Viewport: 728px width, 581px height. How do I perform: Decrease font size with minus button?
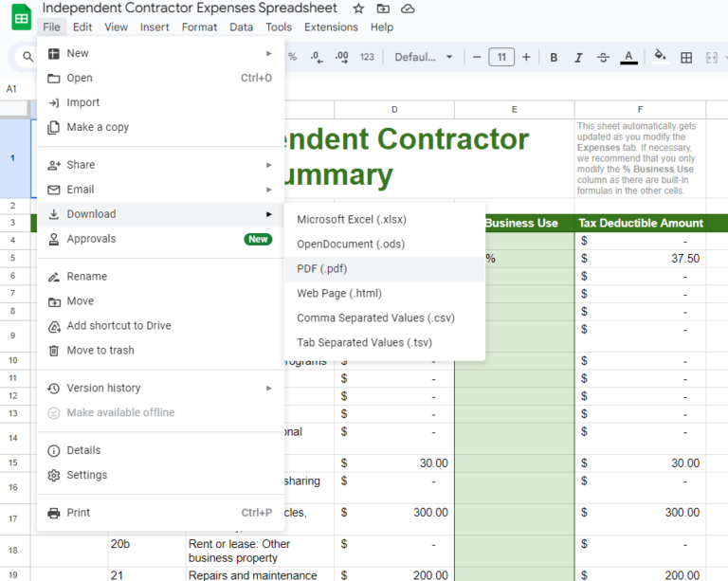pos(477,57)
